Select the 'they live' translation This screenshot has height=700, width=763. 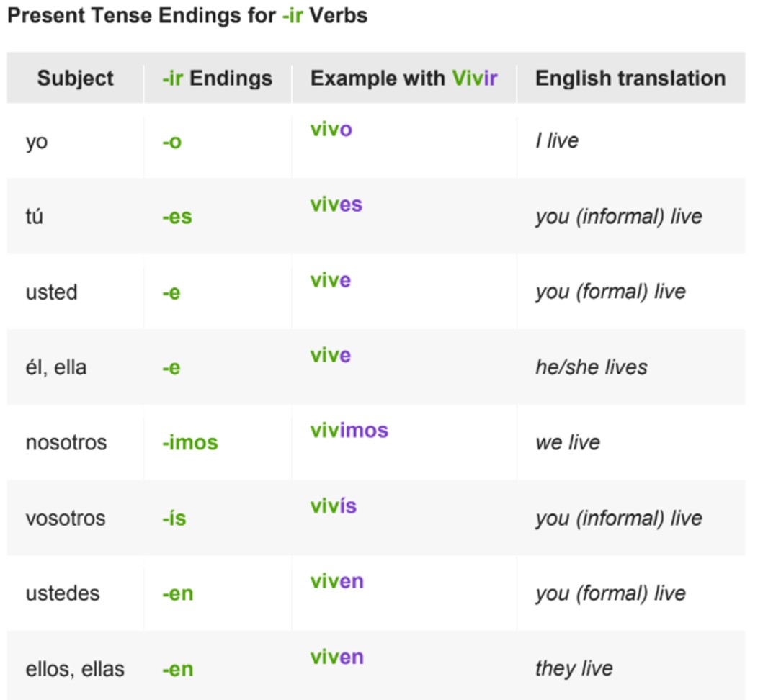click(x=574, y=668)
